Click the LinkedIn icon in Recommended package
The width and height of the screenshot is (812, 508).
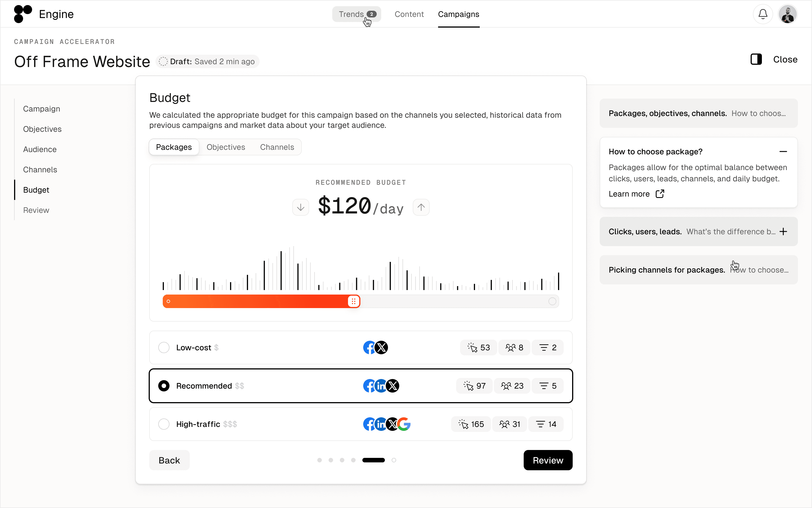(x=381, y=386)
